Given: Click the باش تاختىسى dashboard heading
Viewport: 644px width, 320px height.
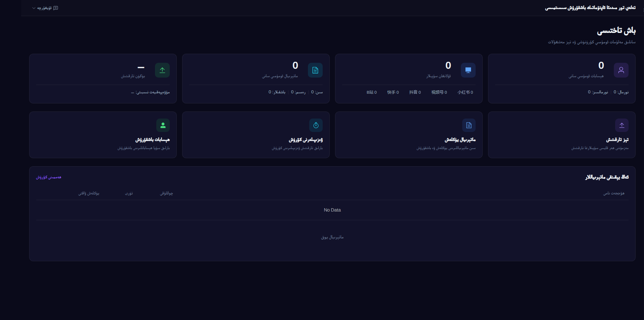Looking at the screenshot, I should point(616,31).
